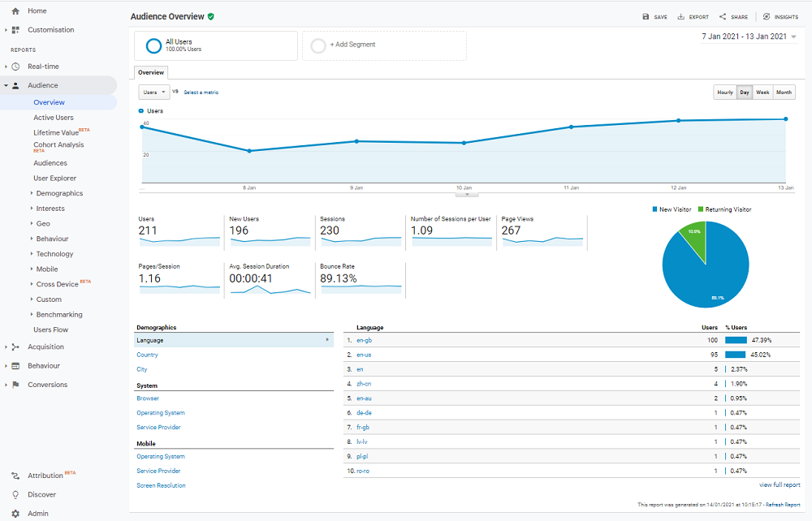Click the Avg. Session Duration tile
This screenshot has width=812, height=521.
point(270,279)
